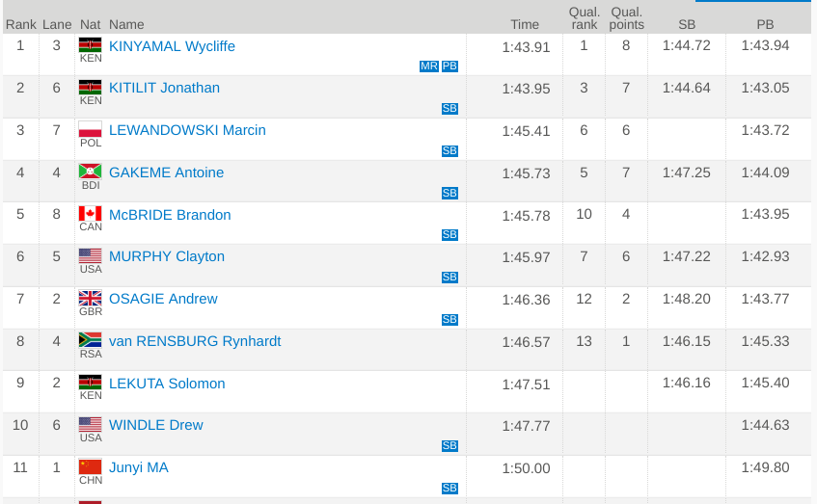Click the Great Britain flag beside OSAGIE Andrew
Screen dimensions: 817x504
[90, 298]
